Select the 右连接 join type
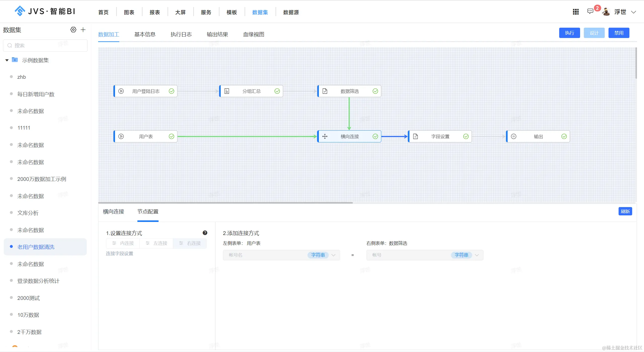Screen dimensions: 644x352 pos(190,243)
